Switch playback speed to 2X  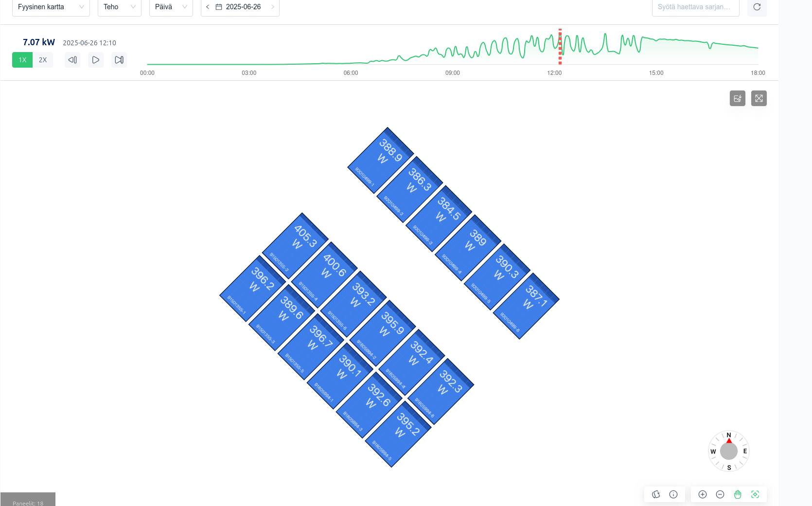pyautogui.click(x=43, y=60)
